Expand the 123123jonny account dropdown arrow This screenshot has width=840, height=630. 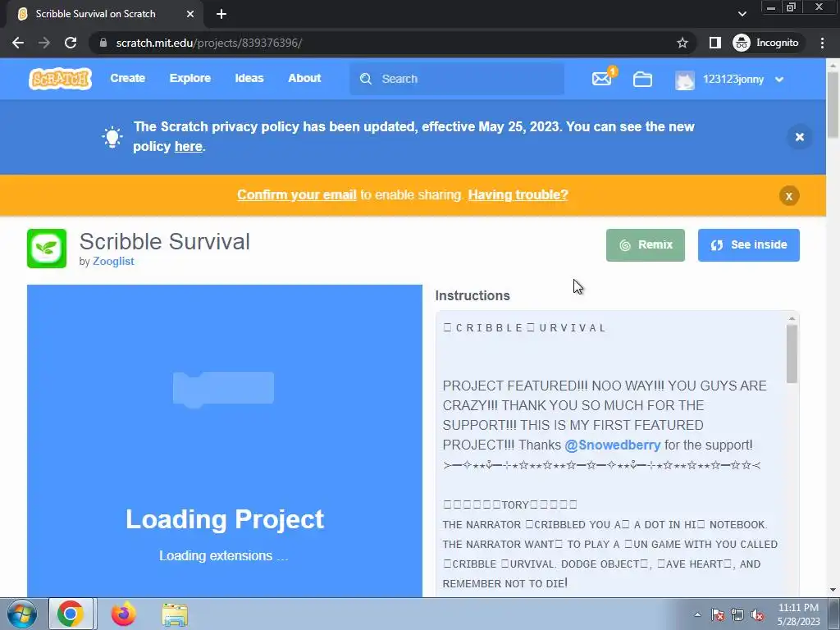click(779, 80)
